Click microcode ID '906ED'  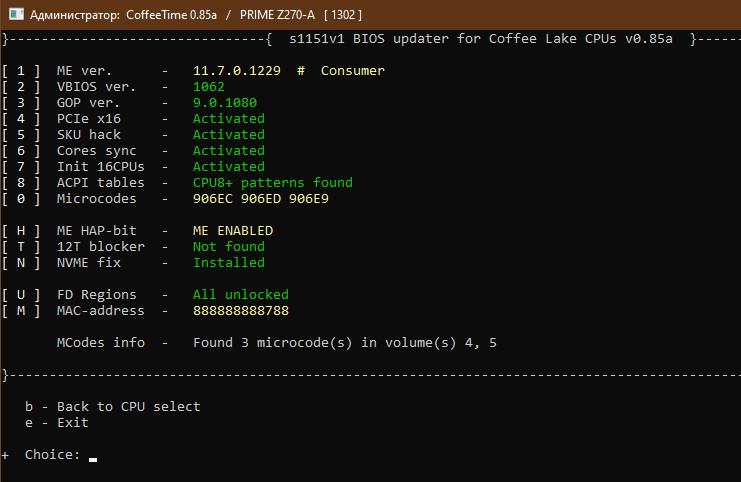pos(261,198)
